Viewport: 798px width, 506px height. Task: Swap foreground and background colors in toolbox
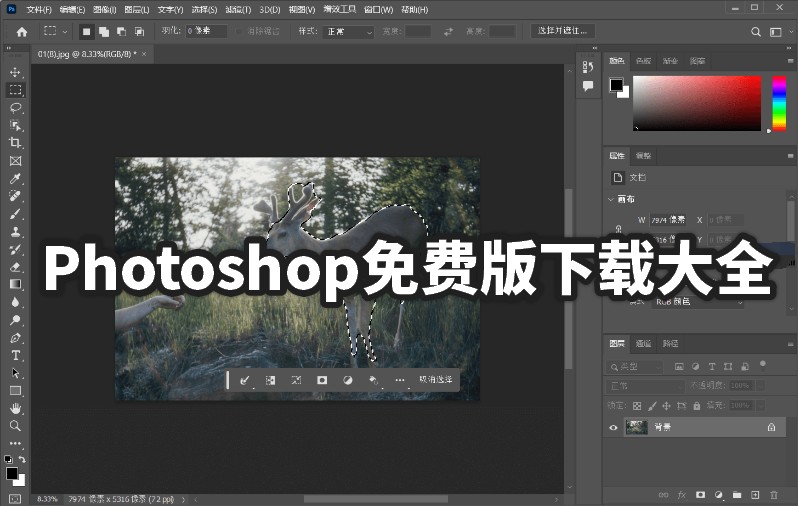coord(22,459)
